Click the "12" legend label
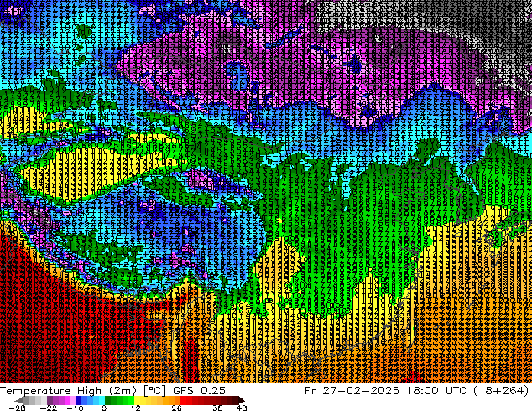Image resolution: width=532 pixels, height=411 pixels. [136, 408]
